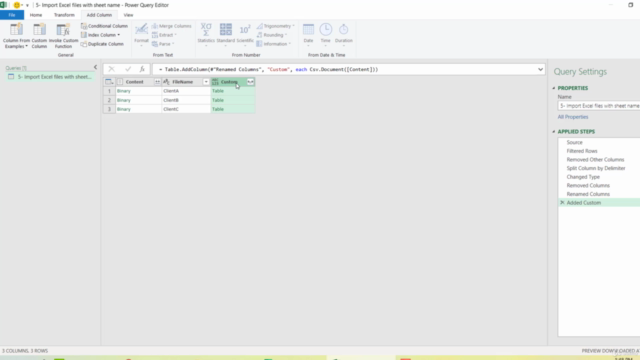Click Merge Columns
640x360 pixels.
click(171, 26)
